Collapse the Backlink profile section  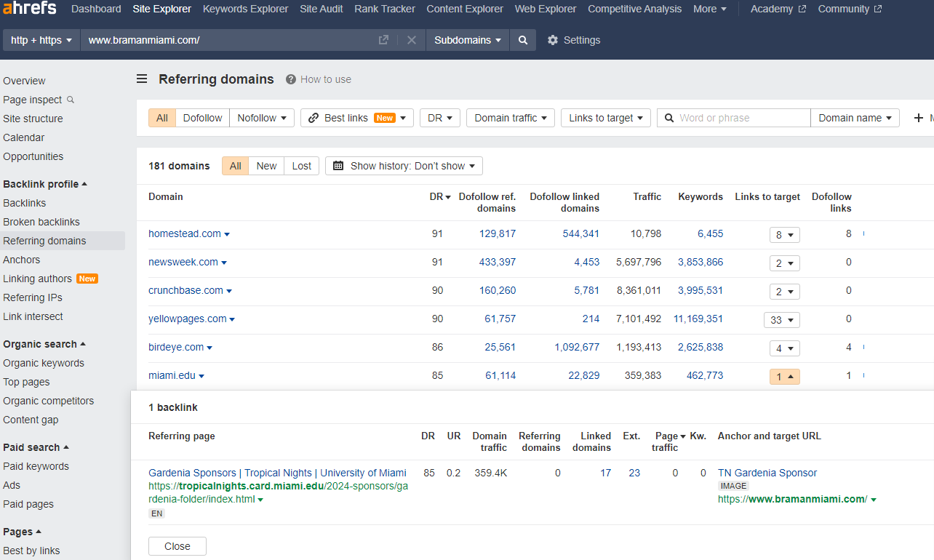coord(45,184)
